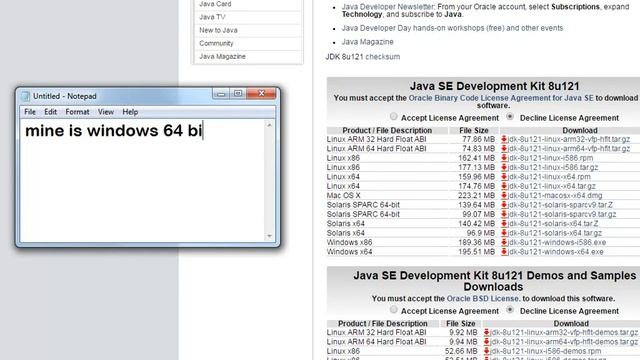Download jdk-8u121-linux-i586.tar.gz file link
This screenshot has height=360, width=640.
[x=553, y=167]
